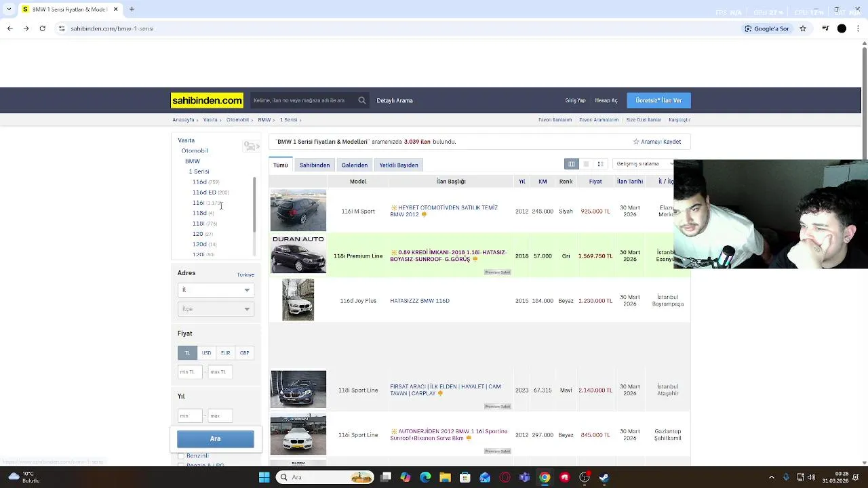Open Copilot from the taskbar

pos(405,477)
